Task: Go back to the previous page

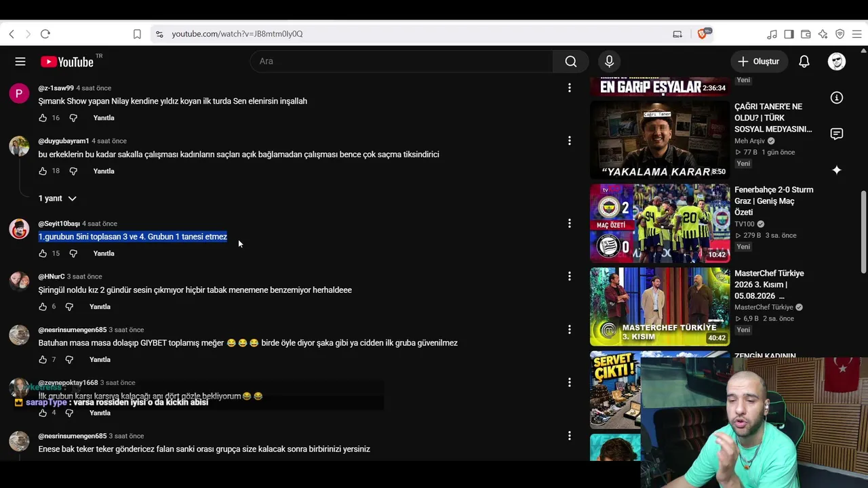Action: [12, 34]
